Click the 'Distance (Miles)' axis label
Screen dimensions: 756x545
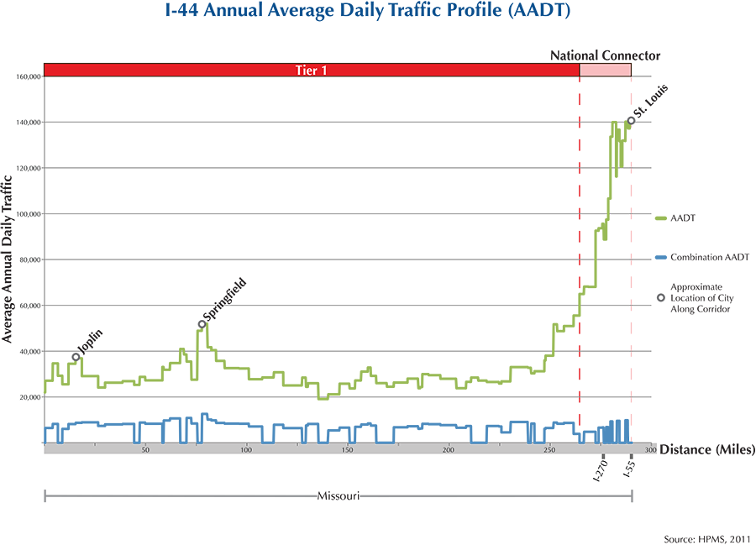pos(706,449)
